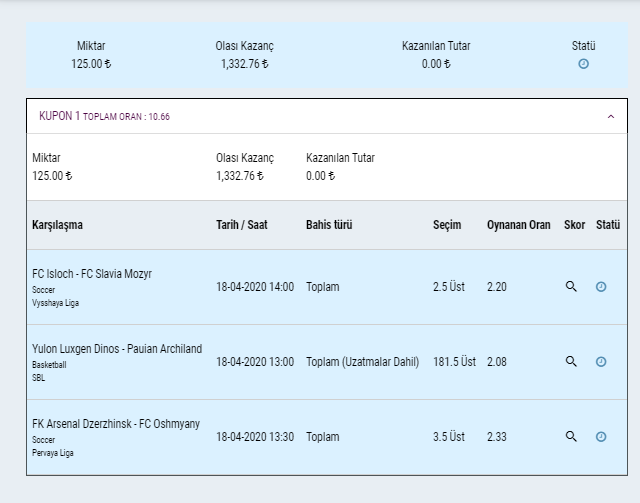Click the 2.33 odds value
Viewport: 640px width, 503px height.
(499, 437)
